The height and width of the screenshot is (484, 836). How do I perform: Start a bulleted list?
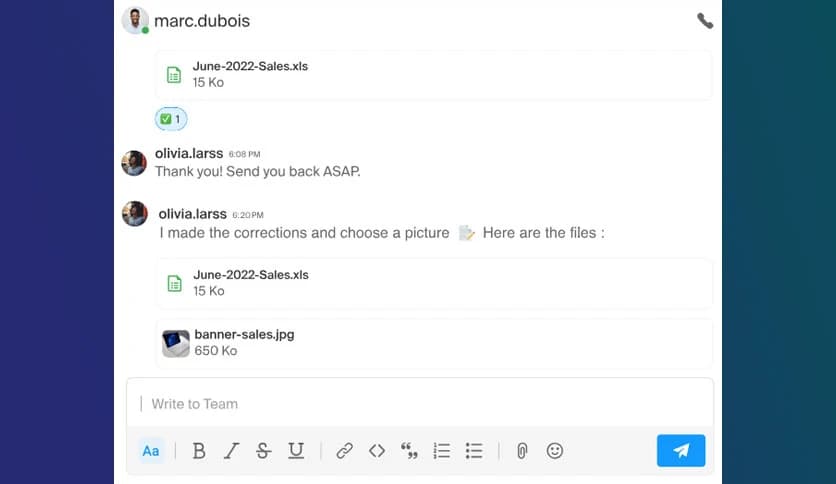pos(475,451)
